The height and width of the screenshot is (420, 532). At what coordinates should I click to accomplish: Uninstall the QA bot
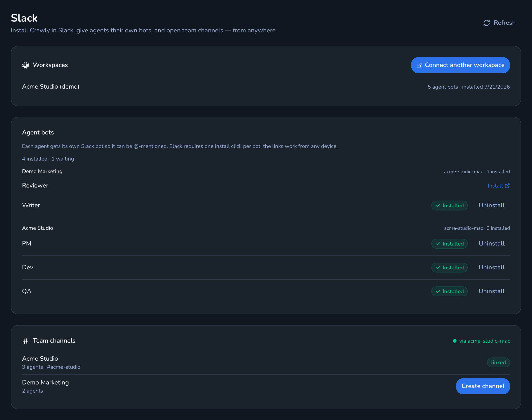click(x=492, y=291)
